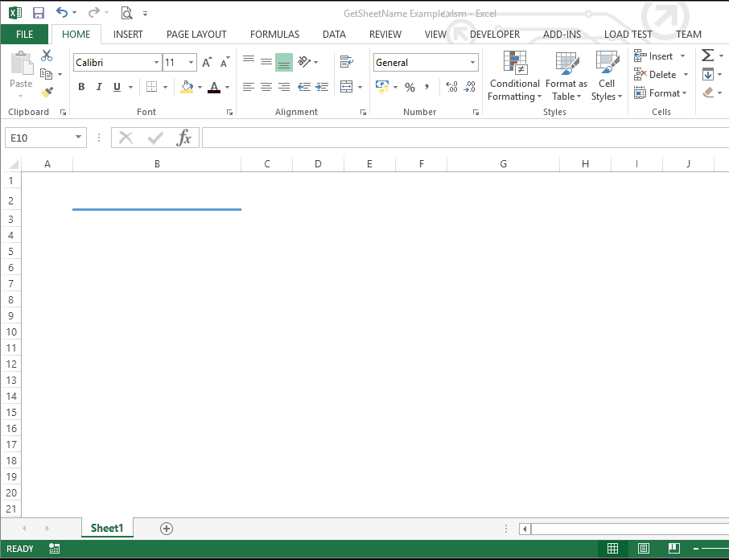Open the Fill Color dropdown arrow

click(x=199, y=86)
